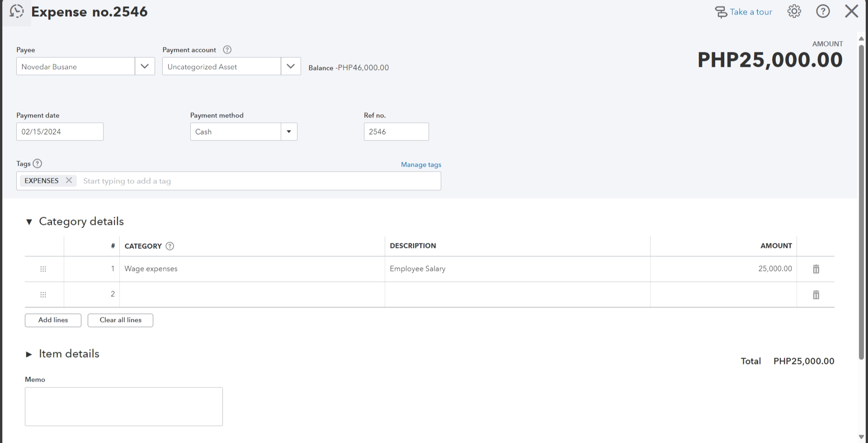Click the Payment account help icon
The width and height of the screenshot is (868, 443).
click(227, 50)
